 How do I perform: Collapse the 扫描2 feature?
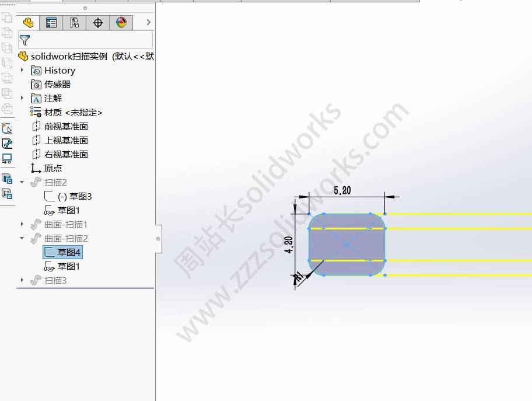point(22,182)
